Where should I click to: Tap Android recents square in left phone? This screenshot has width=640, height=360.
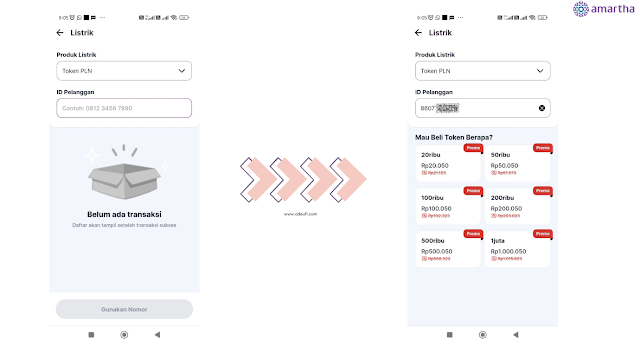[91, 335]
